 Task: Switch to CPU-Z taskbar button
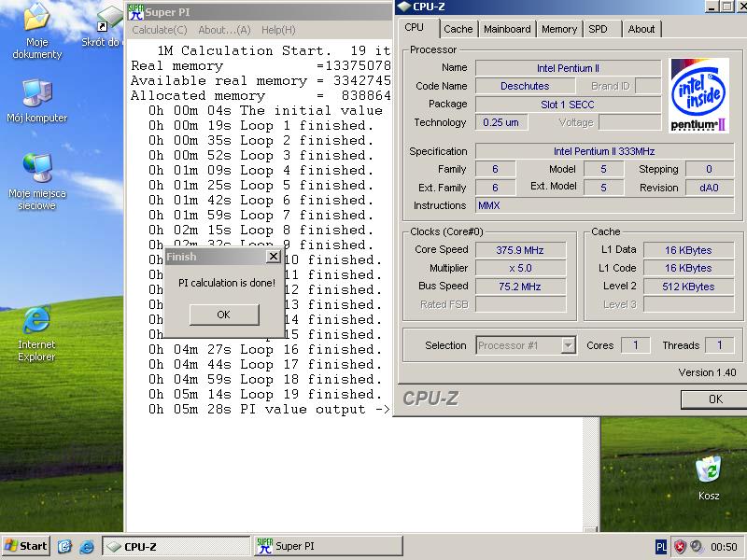pyautogui.click(x=176, y=546)
